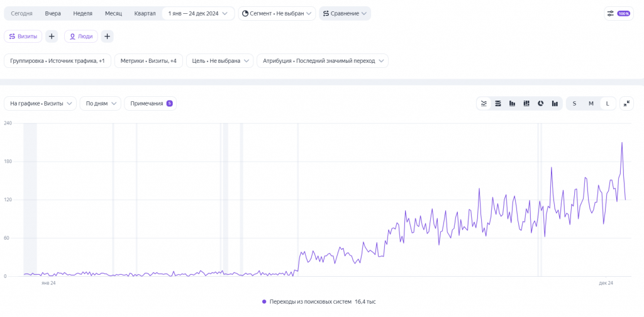644x317 pixels.
Task: Collapse the chart with the shrink arrows icon
Action: pos(626,104)
